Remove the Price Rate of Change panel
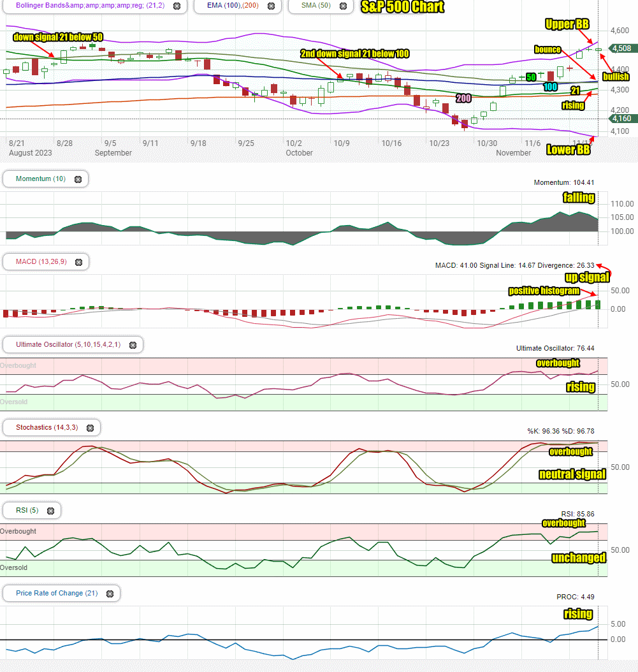 coord(110,594)
